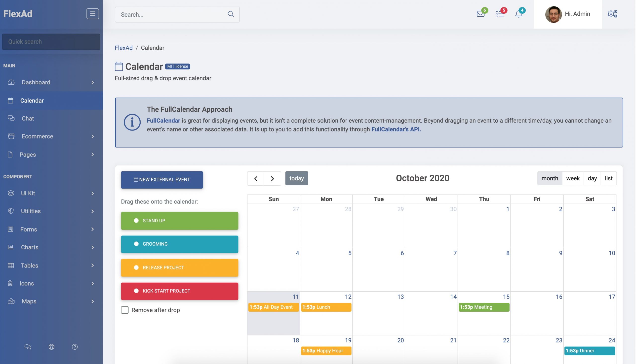Open the settings gears icon

(x=612, y=14)
